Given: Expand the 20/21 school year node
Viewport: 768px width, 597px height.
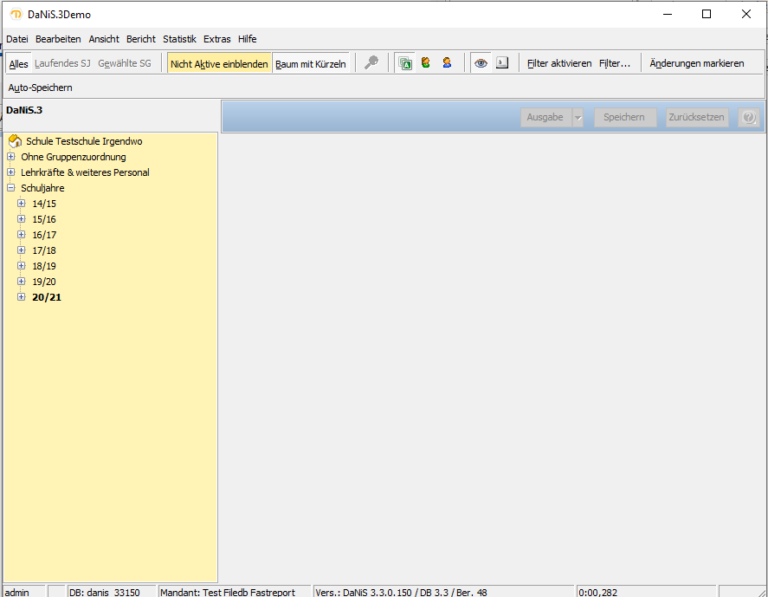Looking at the screenshot, I should click(22, 297).
